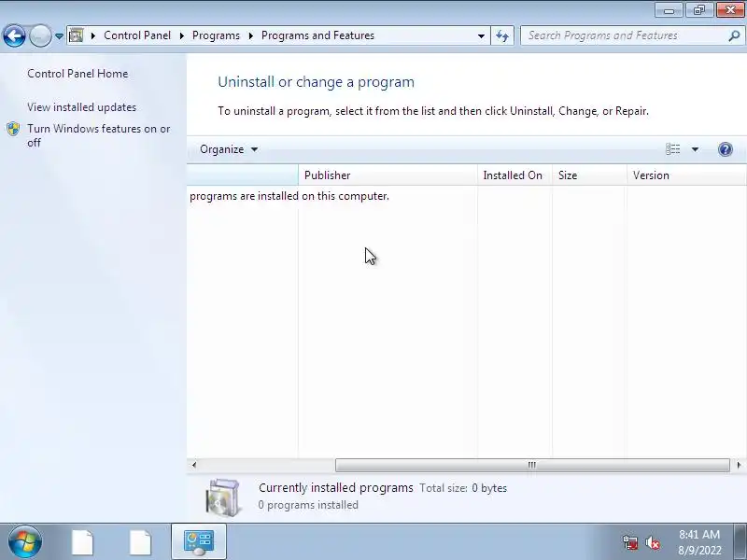Open the second blank document taskbar icon

[x=141, y=542]
